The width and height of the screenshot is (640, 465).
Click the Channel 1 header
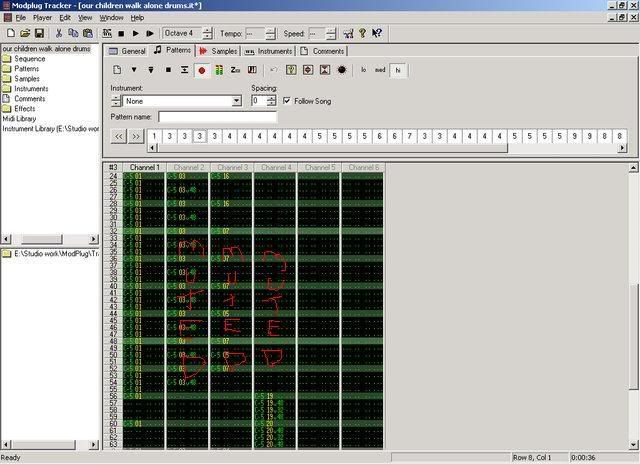click(144, 167)
